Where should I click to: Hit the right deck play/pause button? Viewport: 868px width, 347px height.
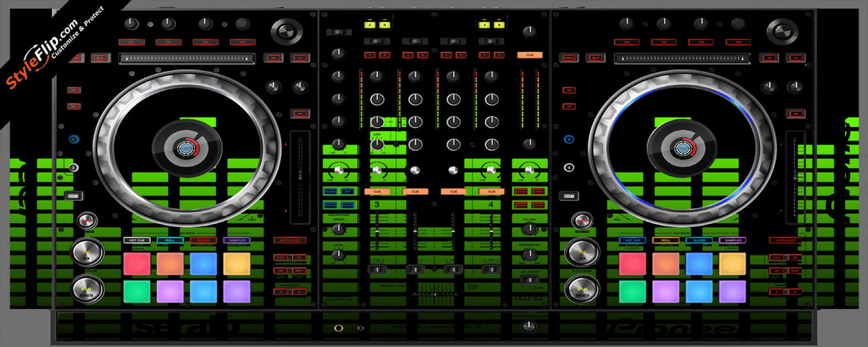582,289
